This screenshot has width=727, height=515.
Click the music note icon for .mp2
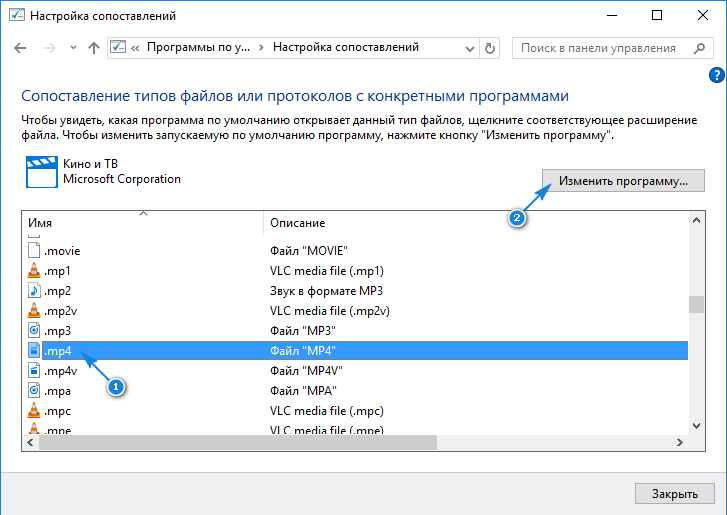pyautogui.click(x=34, y=291)
